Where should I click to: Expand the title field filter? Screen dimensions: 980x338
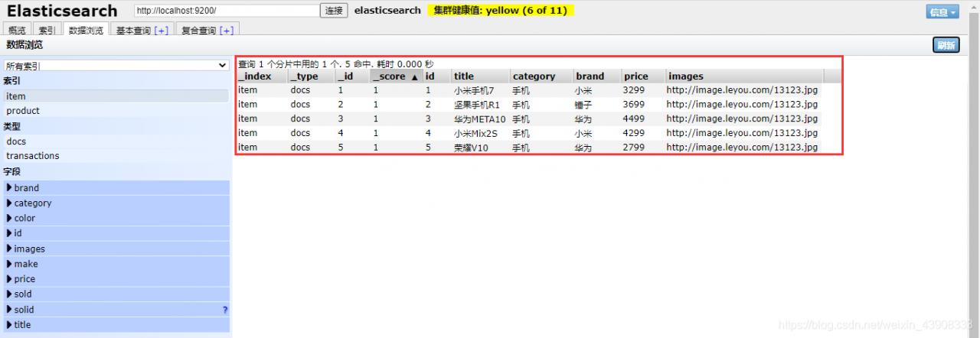[x=22, y=325]
